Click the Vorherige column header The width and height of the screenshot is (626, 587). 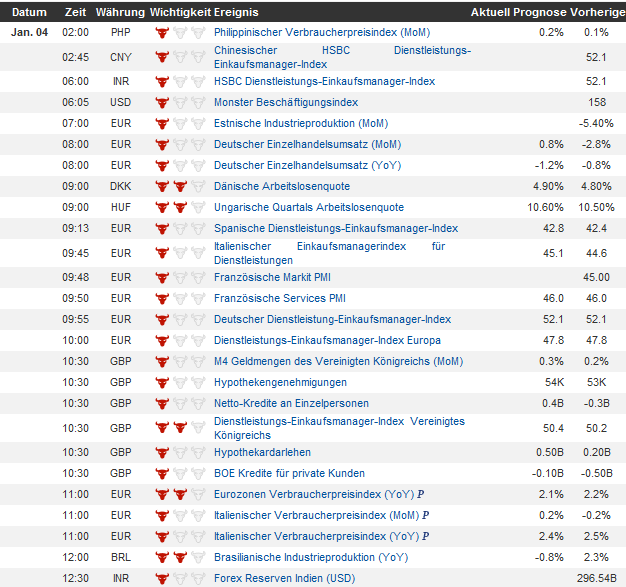597,12
